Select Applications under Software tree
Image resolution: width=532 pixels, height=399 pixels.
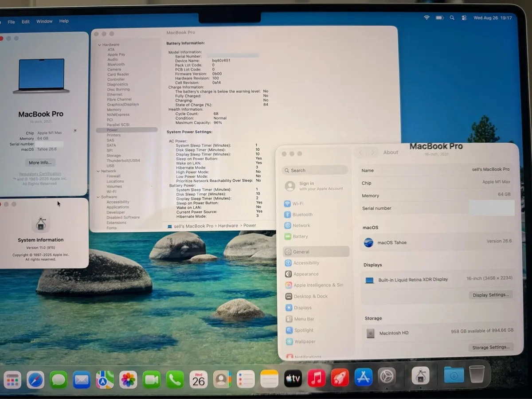pyautogui.click(x=117, y=207)
